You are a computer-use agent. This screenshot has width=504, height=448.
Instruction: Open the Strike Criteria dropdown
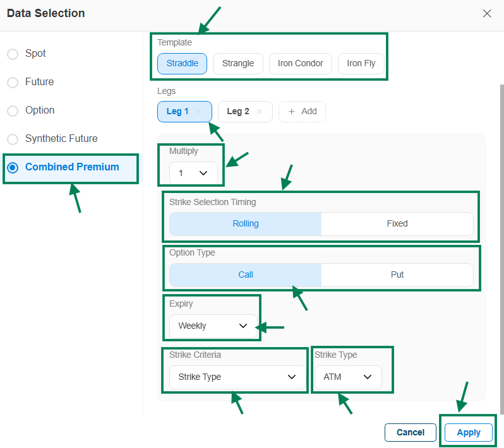tap(237, 377)
